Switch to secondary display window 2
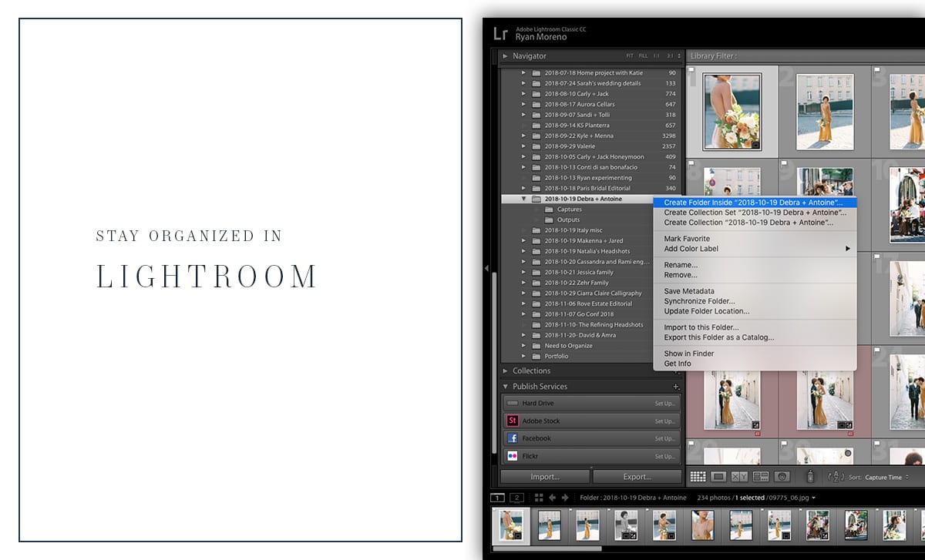 pos(516,498)
